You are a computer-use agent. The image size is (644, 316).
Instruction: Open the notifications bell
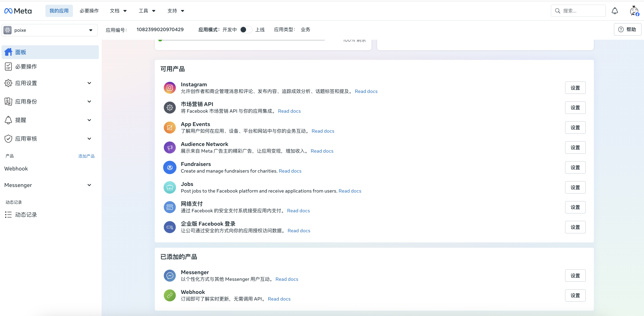point(615,11)
